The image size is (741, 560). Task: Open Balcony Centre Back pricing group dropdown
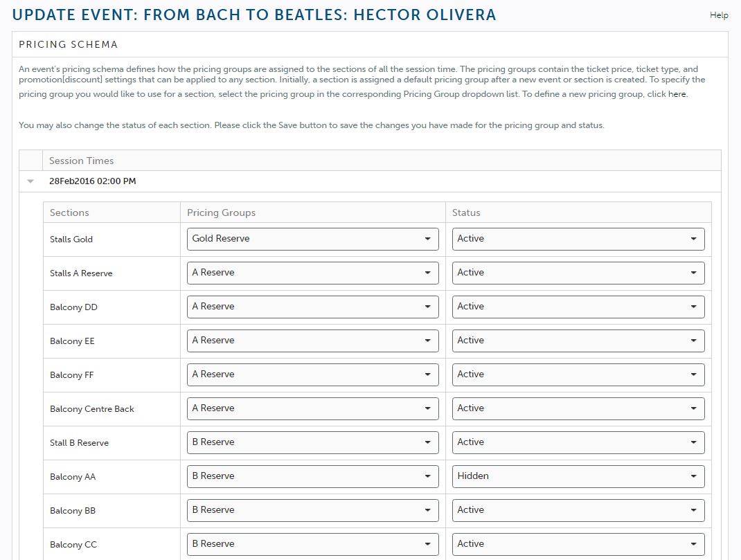click(x=313, y=409)
